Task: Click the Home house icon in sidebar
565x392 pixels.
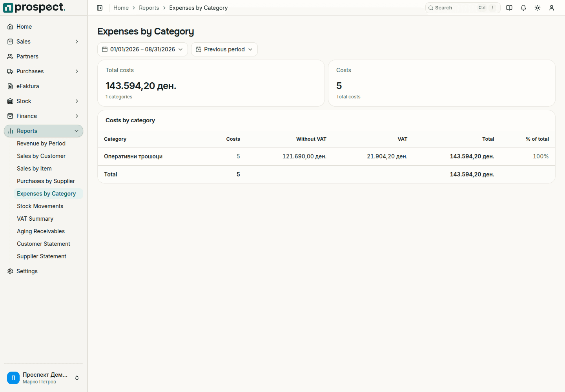Action: [10, 27]
